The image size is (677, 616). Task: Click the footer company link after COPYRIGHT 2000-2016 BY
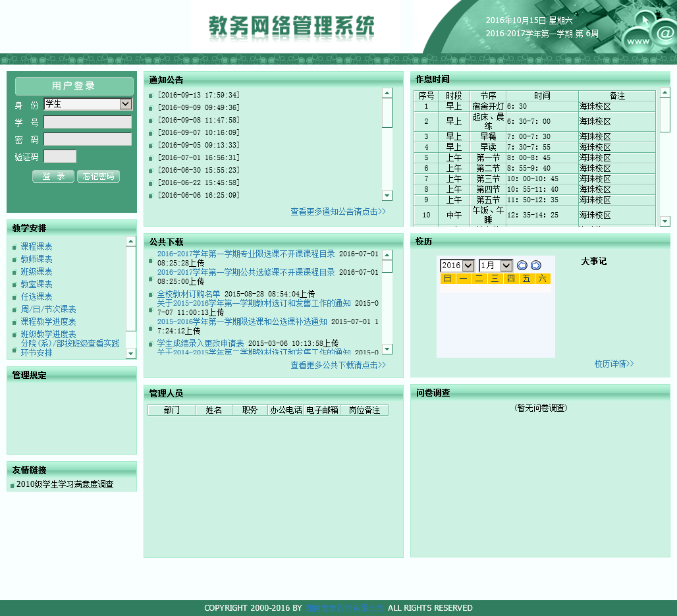coord(344,608)
